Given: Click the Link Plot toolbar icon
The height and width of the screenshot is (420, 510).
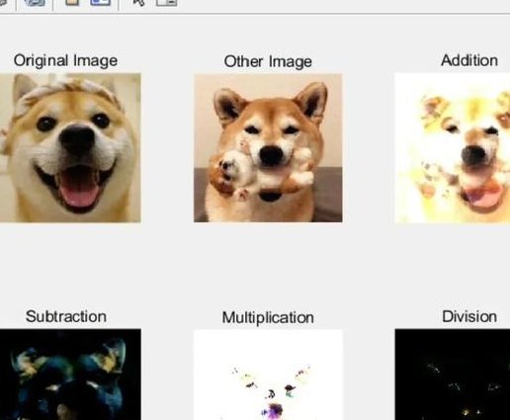Looking at the screenshot, I should click(35, 2).
